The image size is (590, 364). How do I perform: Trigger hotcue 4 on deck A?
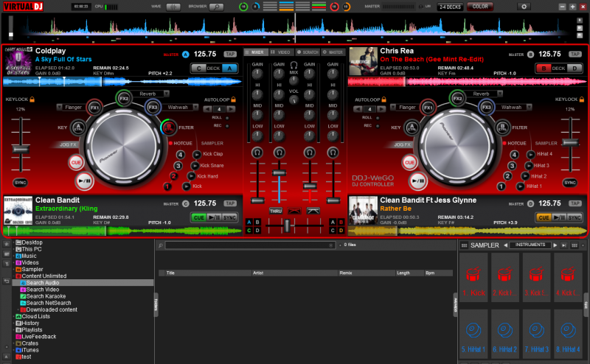[181, 155]
